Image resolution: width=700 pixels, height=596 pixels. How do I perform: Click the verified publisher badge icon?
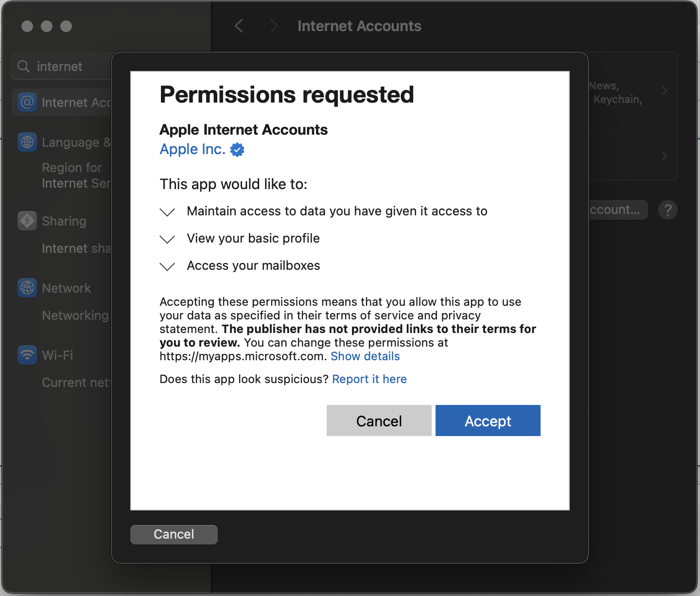point(237,150)
